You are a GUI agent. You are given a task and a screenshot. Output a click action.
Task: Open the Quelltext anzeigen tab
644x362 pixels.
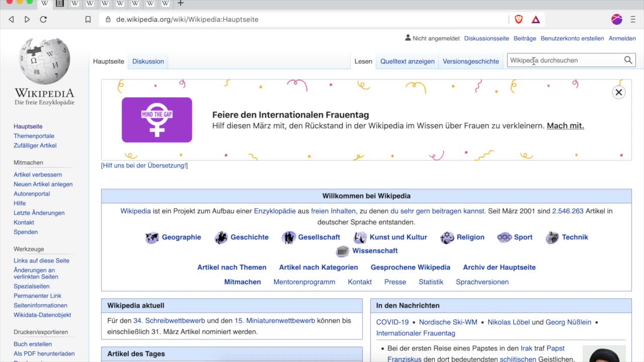[408, 61]
